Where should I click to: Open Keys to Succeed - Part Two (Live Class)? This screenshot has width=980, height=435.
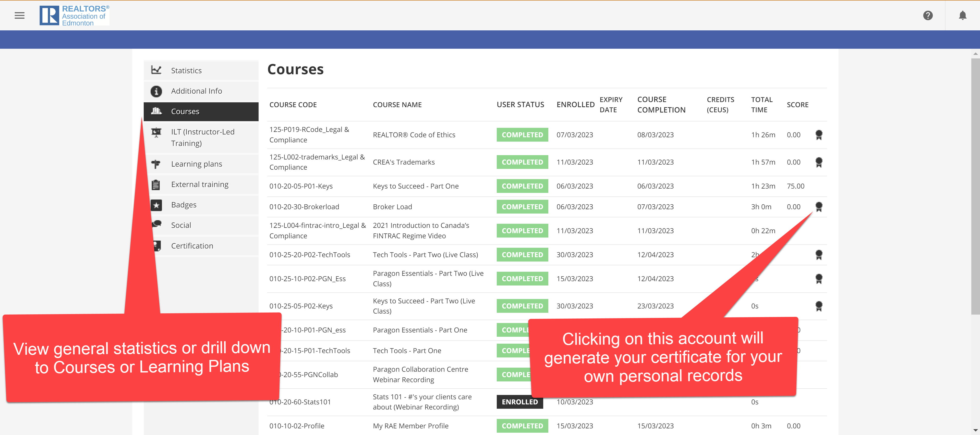[424, 306]
